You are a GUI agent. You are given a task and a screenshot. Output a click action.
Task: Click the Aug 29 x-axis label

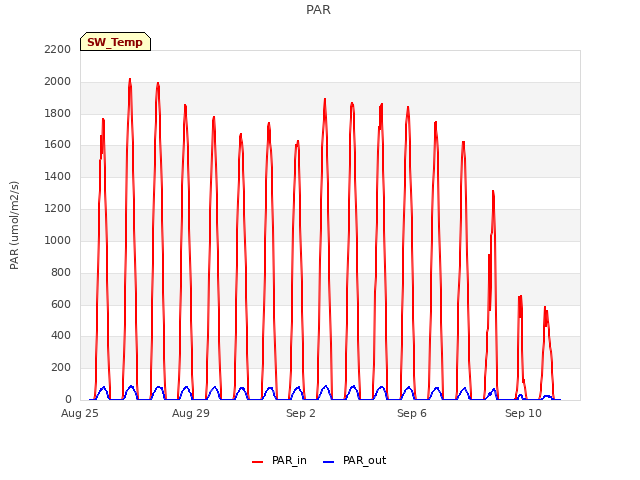(191, 413)
